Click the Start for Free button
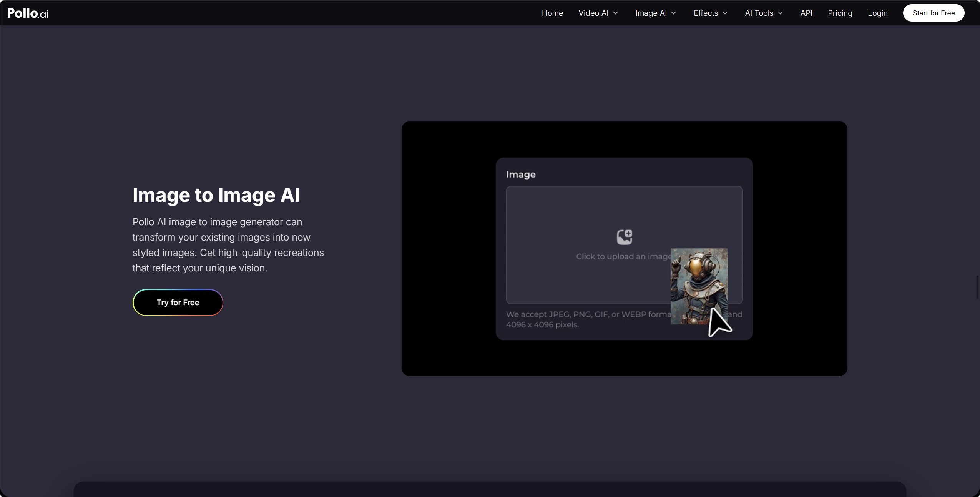This screenshot has height=497, width=980. coord(933,13)
